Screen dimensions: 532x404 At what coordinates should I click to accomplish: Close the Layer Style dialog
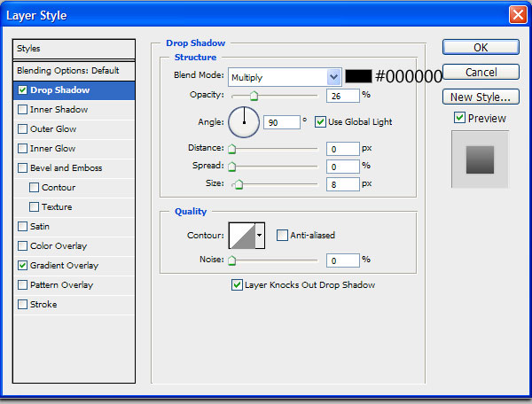click(x=518, y=15)
